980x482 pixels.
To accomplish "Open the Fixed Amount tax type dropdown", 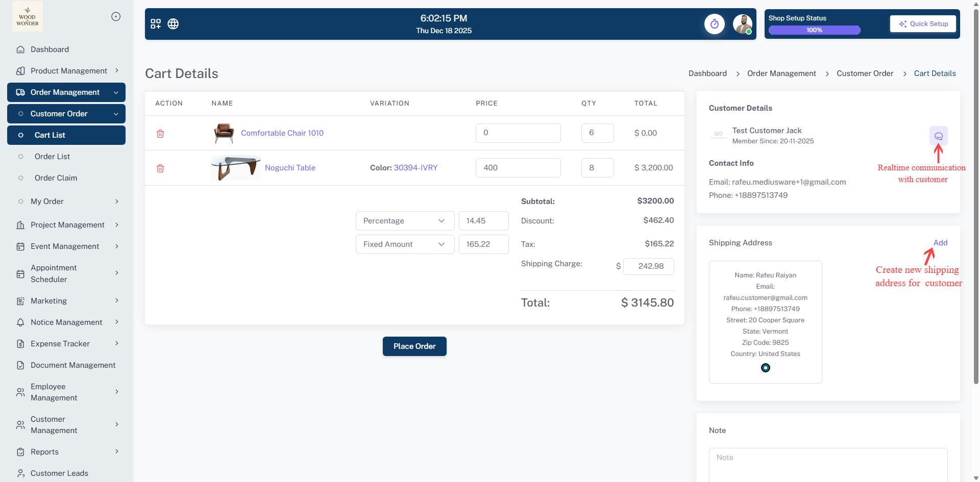I will pos(404,244).
